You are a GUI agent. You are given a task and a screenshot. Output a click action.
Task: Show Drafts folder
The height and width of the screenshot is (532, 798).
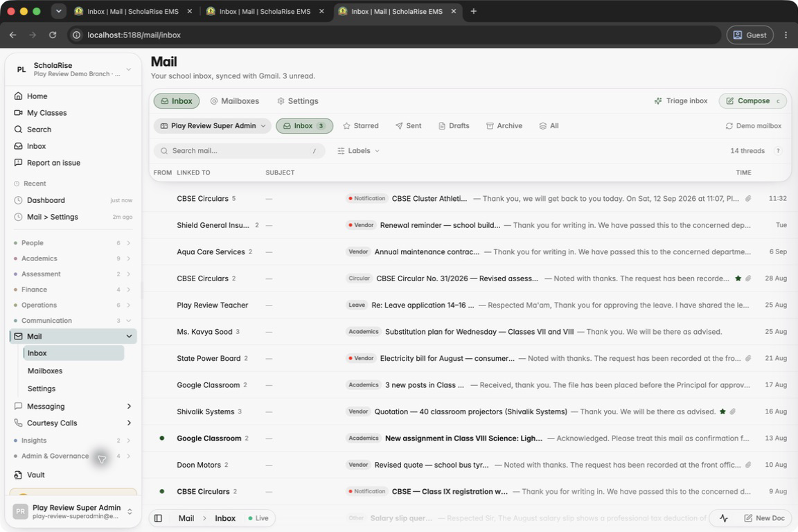[454, 126]
